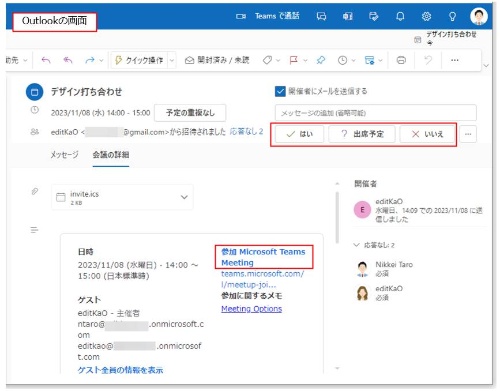This screenshot has width=500, height=391.
Task: Select the 会議の詳細 tab
Action: click(x=111, y=155)
